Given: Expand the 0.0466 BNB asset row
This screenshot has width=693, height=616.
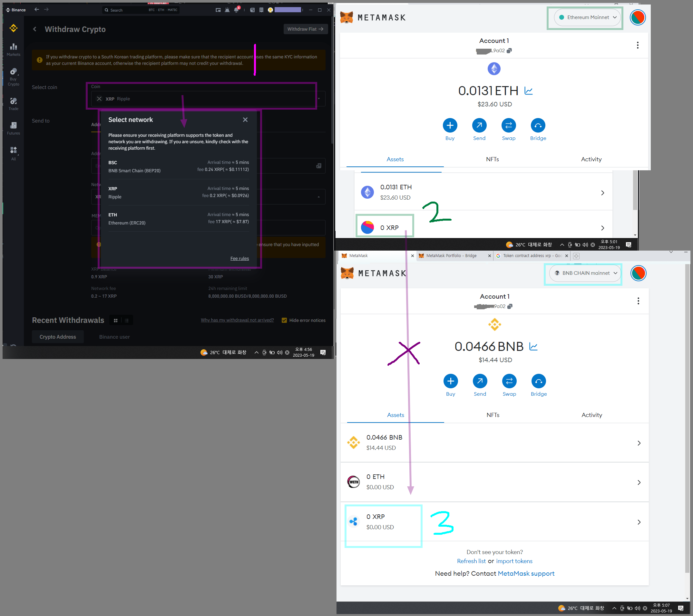Looking at the screenshot, I should [639, 443].
